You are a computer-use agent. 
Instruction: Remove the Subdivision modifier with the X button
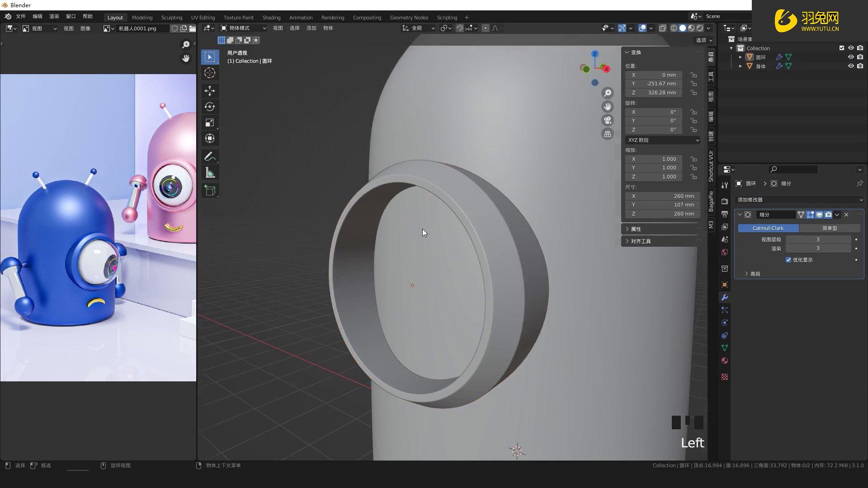click(x=846, y=215)
